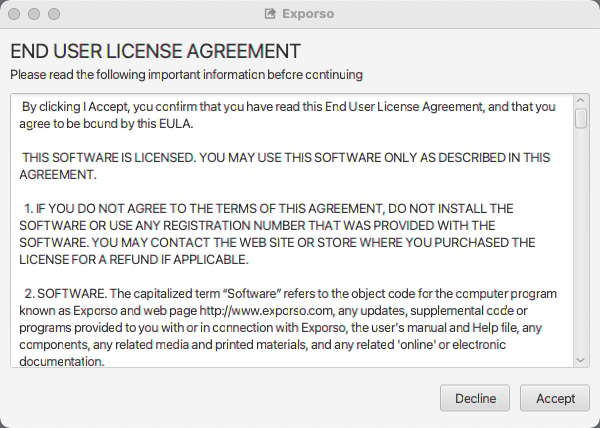The height and width of the screenshot is (428, 600).
Task: Click the Exporso title bar icon
Action: [x=270, y=14]
